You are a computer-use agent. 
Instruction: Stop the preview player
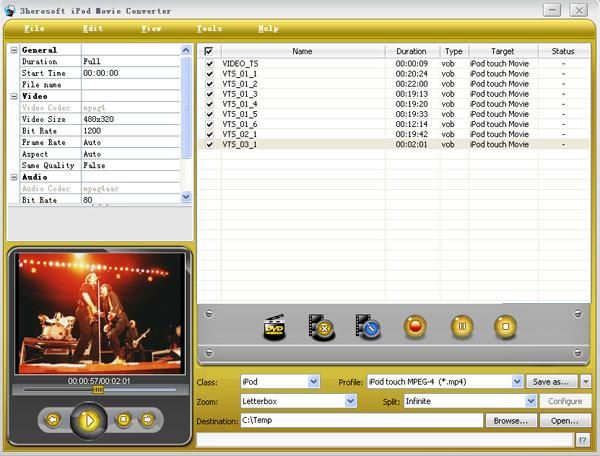124,420
